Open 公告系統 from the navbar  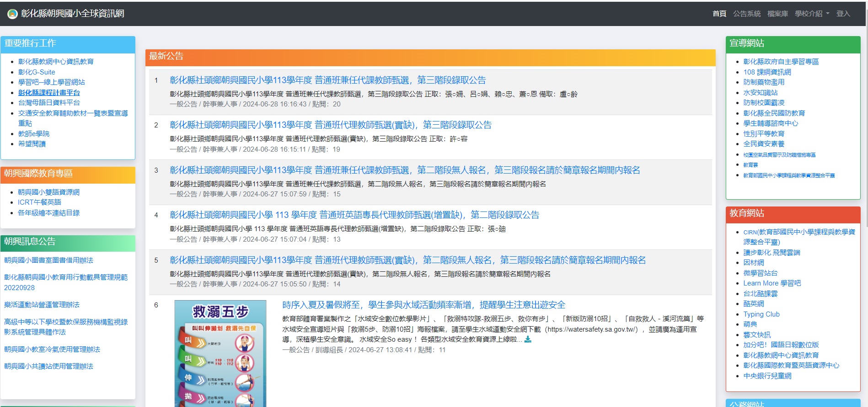(747, 14)
